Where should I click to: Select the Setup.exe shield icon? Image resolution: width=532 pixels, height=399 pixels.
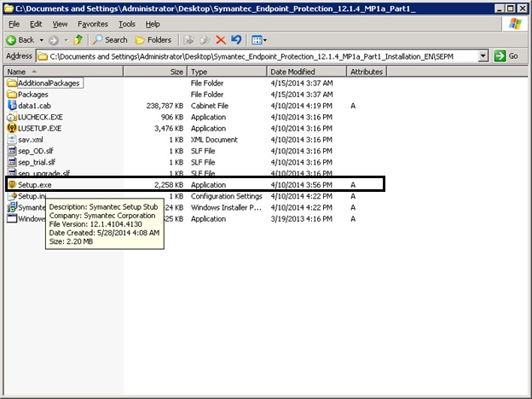(12, 184)
